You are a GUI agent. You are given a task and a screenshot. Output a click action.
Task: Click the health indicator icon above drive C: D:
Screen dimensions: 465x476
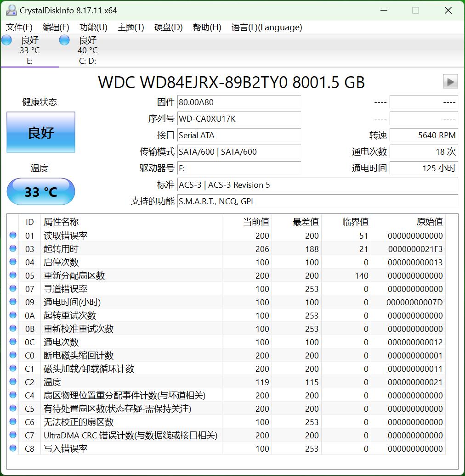click(64, 40)
